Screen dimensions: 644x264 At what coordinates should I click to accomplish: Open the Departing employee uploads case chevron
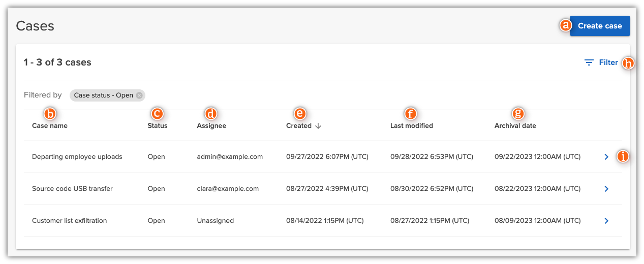606,157
